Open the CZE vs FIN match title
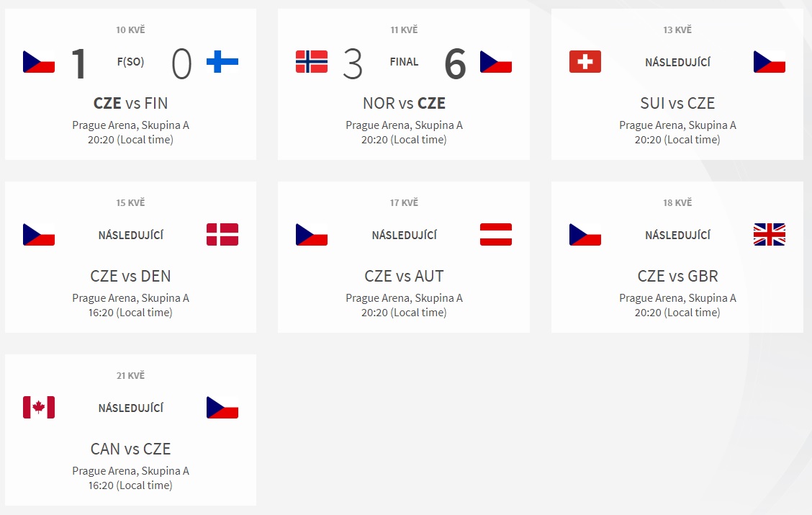This screenshot has height=515, width=812. [130, 103]
